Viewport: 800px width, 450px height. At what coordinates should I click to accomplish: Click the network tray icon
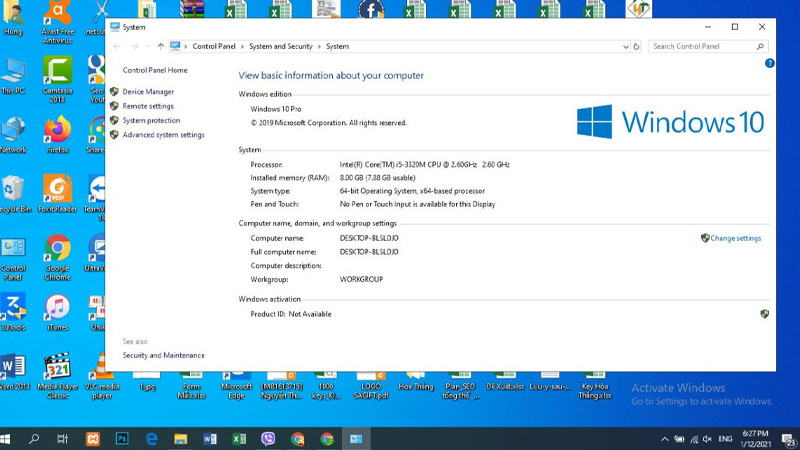694,439
